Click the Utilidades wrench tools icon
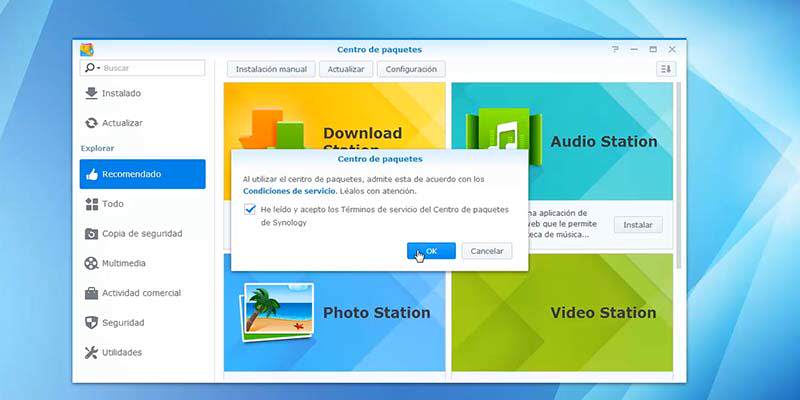This screenshot has height=400, width=800. pyautogui.click(x=91, y=353)
